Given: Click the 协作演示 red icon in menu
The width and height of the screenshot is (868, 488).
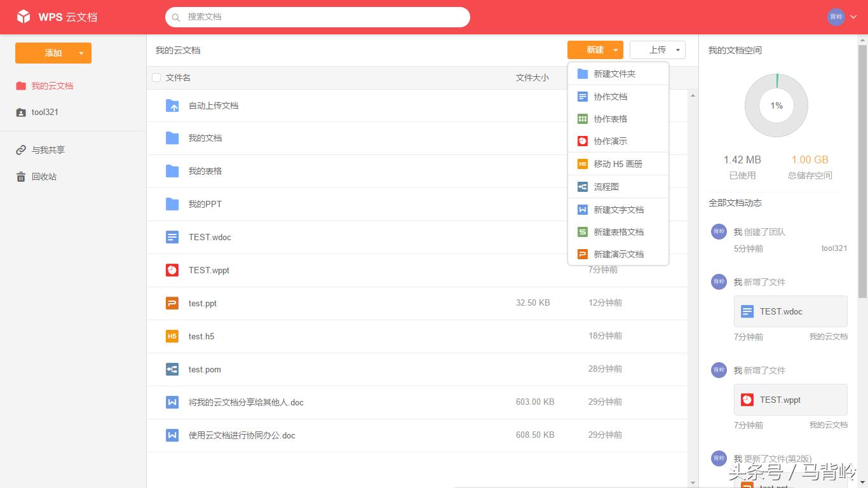Looking at the screenshot, I should pos(582,141).
